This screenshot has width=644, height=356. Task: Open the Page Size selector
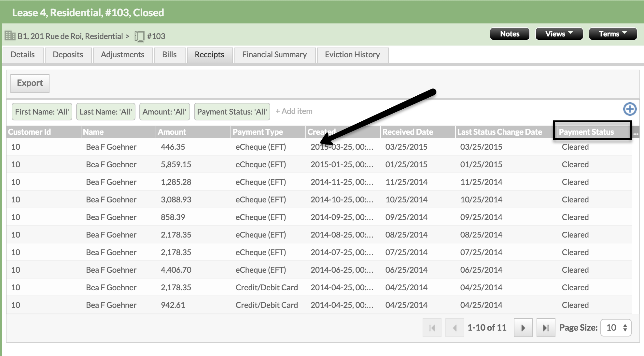[616, 328]
